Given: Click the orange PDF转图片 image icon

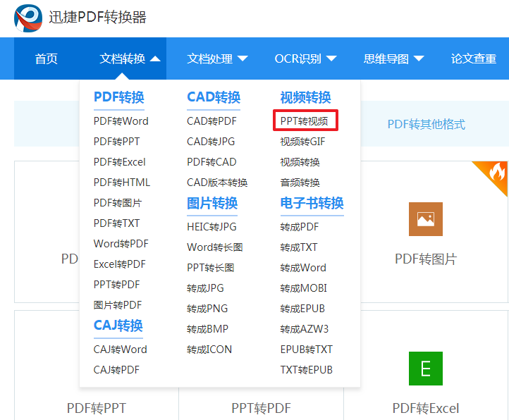Looking at the screenshot, I should tap(426, 219).
